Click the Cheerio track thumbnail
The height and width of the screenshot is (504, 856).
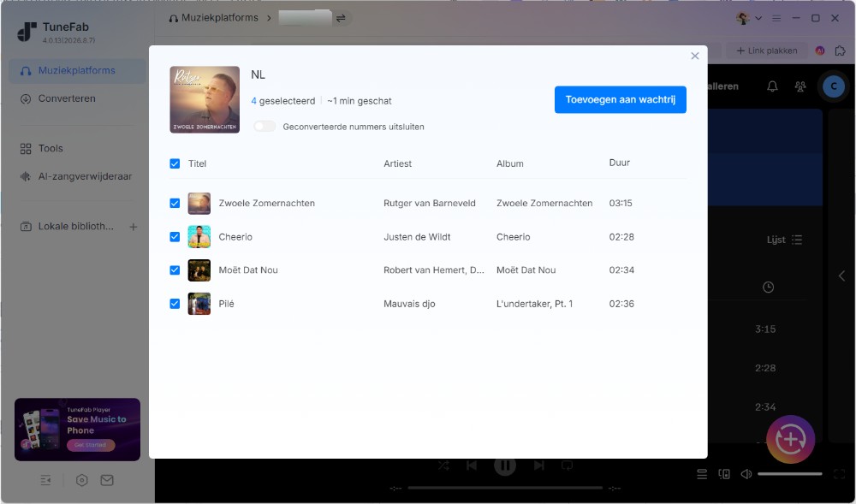[199, 237]
